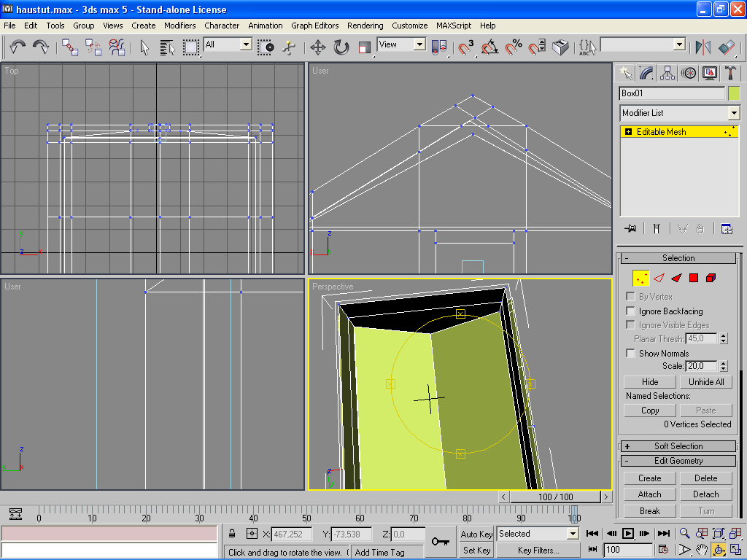This screenshot has height=560, width=747.
Task: Choose the Select Object arrow tool
Action: (145, 47)
